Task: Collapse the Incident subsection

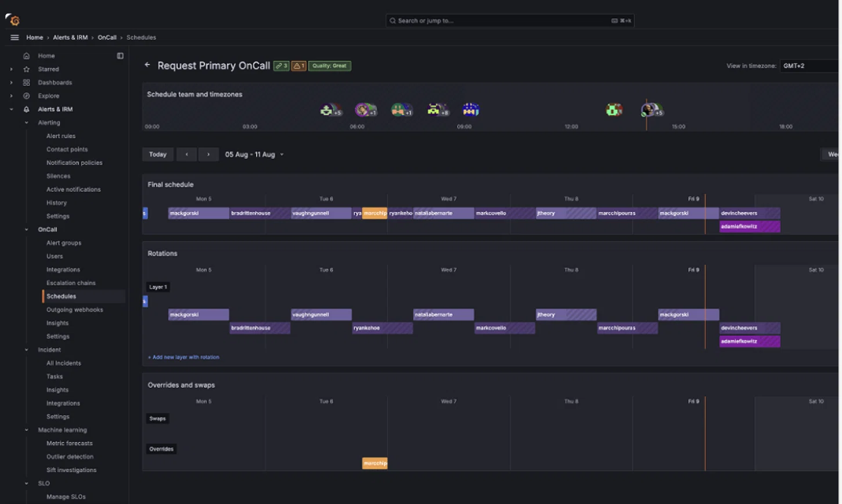Action: pos(27,350)
